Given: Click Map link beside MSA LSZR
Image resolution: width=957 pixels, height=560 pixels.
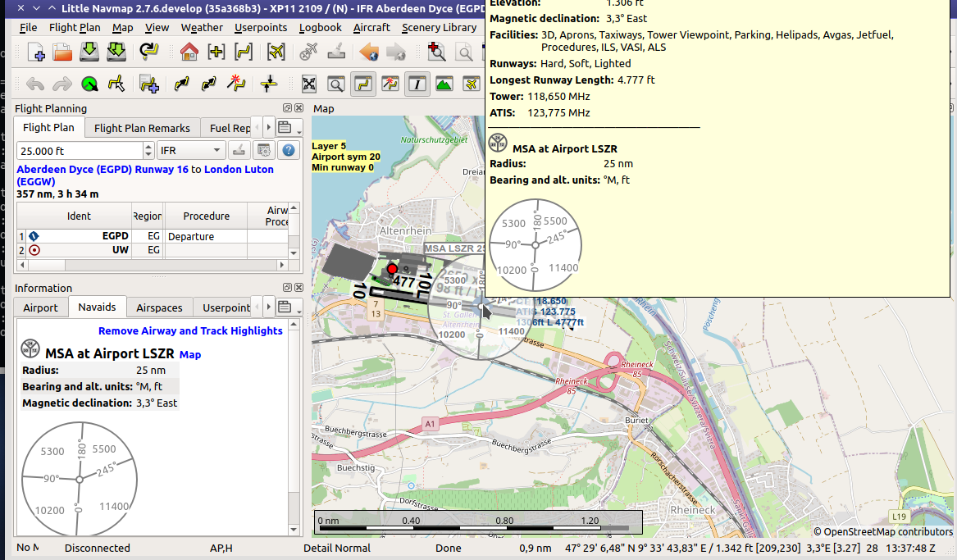Looking at the screenshot, I should [x=189, y=354].
